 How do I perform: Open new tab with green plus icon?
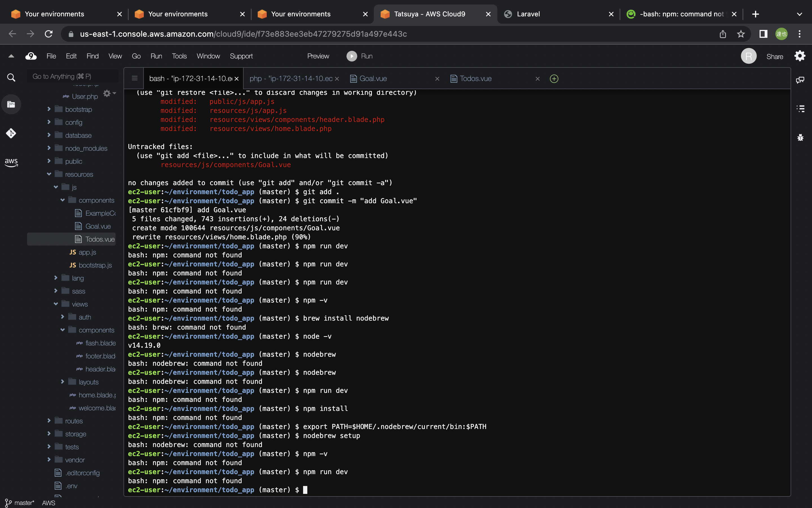click(x=554, y=79)
